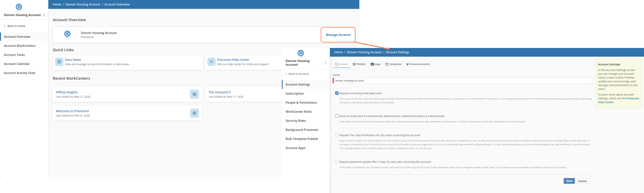Click the Manage Account button
The height and width of the screenshot is (193, 644).
pyautogui.click(x=338, y=35)
